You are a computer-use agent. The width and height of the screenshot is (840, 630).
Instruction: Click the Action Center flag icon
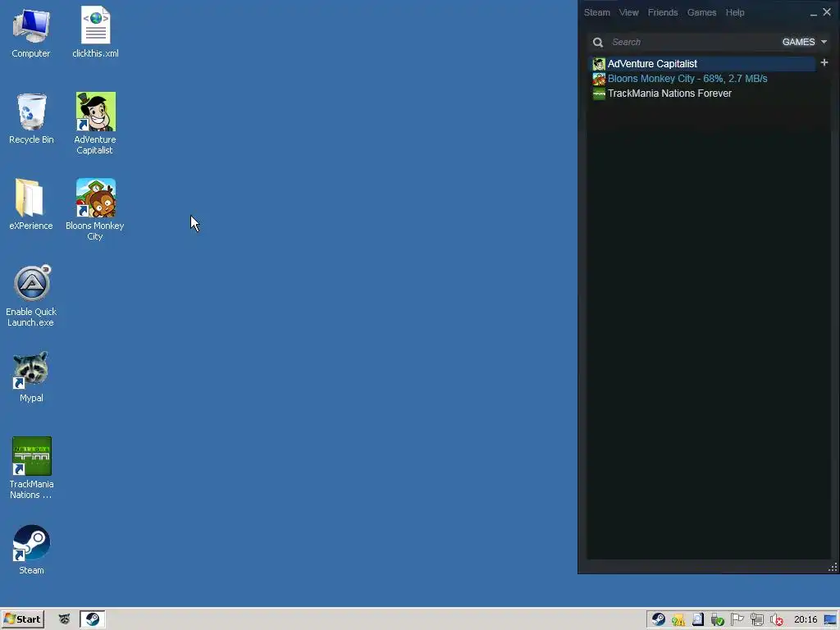pyautogui.click(x=737, y=619)
